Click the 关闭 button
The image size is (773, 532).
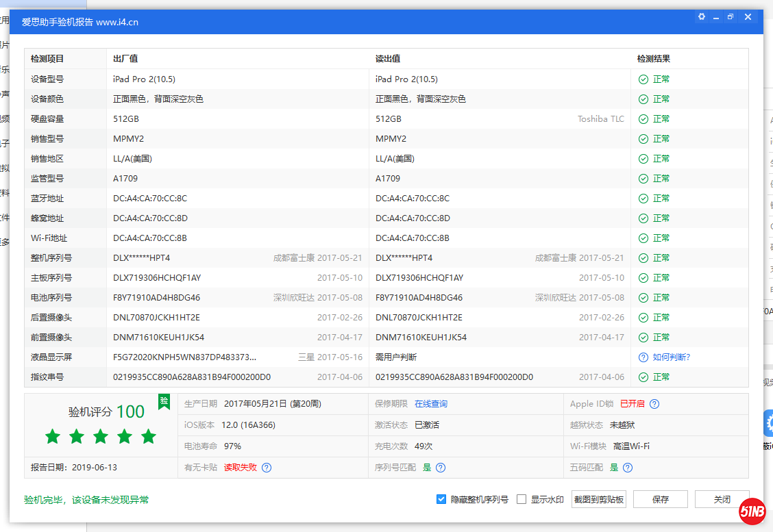point(722,499)
